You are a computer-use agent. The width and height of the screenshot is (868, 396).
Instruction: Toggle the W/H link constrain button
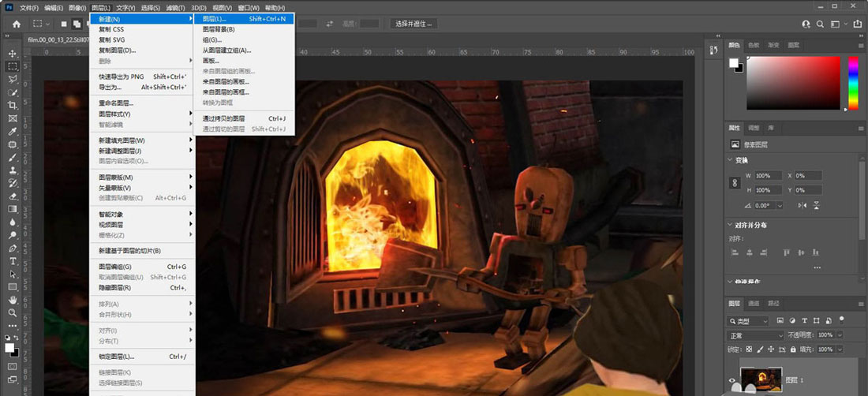[x=735, y=183]
